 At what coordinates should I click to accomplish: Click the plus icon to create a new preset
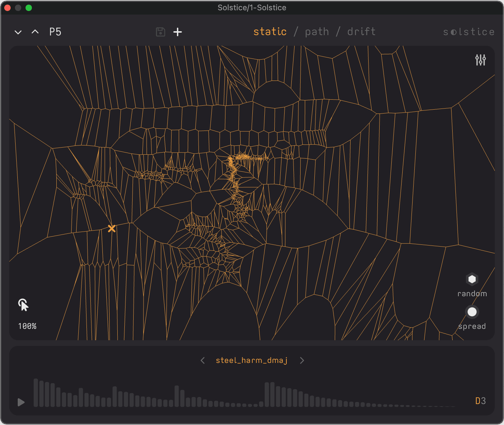178,32
